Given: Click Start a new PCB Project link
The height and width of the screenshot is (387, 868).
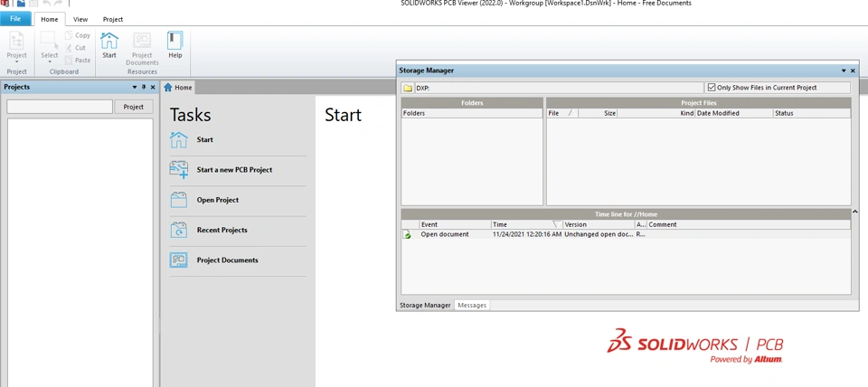Looking at the screenshot, I should coord(235,170).
